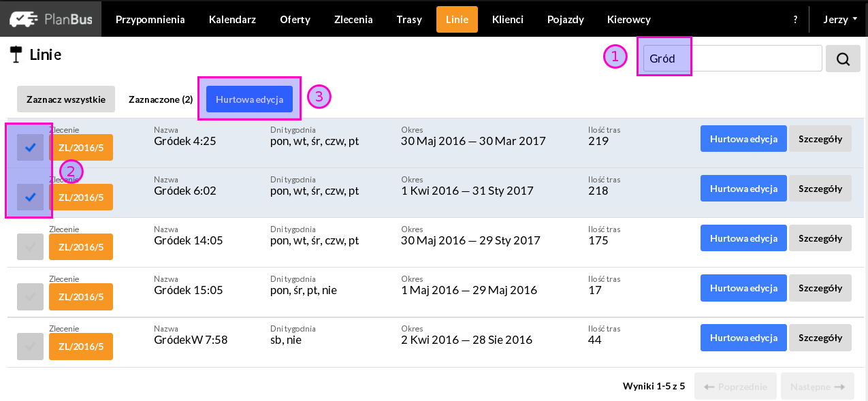Image resolution: width=868 pixels, height=401 pixels.
Task: Click the help question mark icon
Action: [x=795, y=20]
